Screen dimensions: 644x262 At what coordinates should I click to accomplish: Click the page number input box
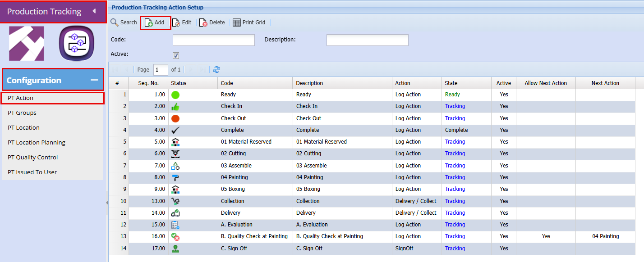(x=161, y=70)
